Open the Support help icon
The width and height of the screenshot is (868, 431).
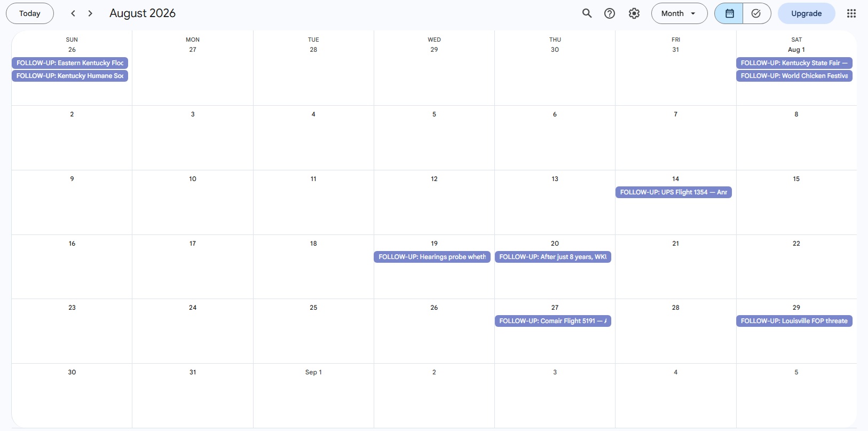pyautogui.click(x=610, y=13)
